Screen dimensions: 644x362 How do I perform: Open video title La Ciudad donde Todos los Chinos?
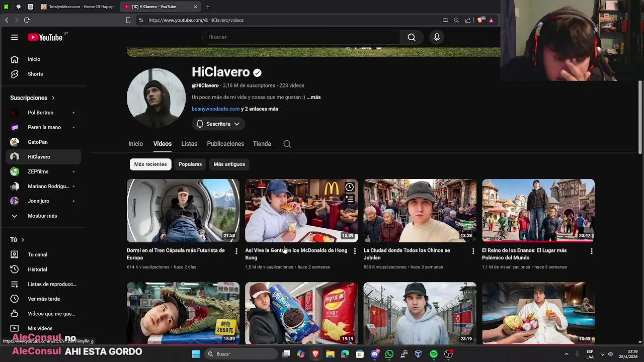tap(407, 254)
